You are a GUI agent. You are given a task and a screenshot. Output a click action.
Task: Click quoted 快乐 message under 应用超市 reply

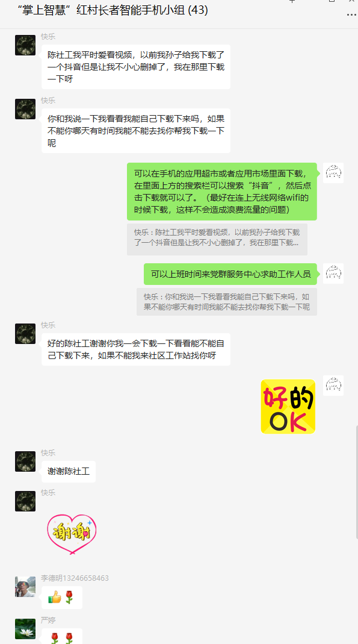click(x=217, y=239)
